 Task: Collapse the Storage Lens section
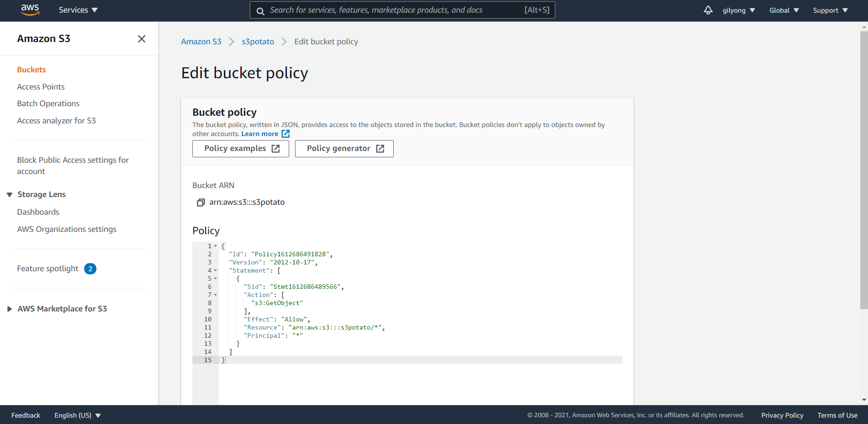[x=10, y=195]
